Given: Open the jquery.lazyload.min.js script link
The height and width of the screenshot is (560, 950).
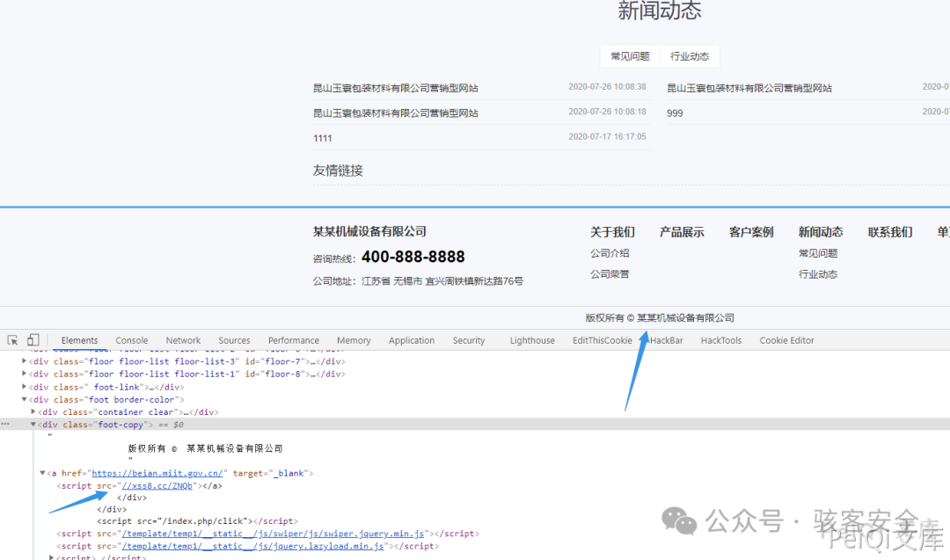Looking at the screenshot, I should [x=253, y=546].
